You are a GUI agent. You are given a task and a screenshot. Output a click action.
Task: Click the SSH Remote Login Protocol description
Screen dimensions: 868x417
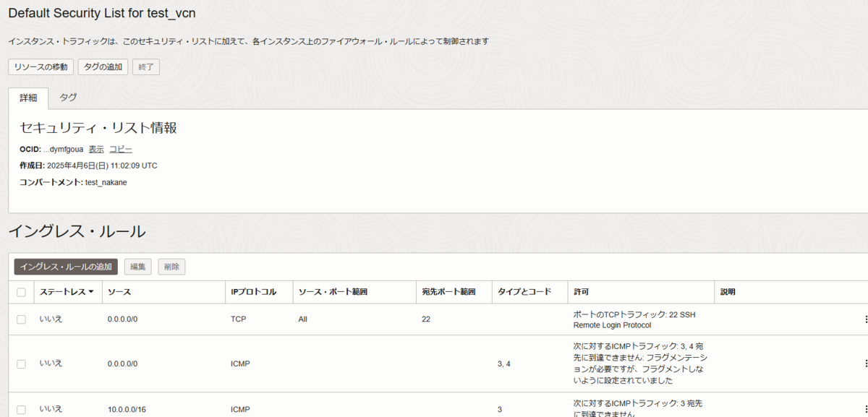pyautogui.click(x=634, y=319)
